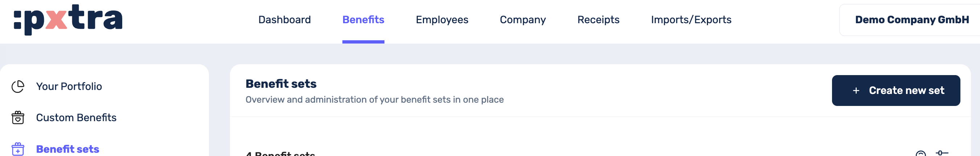Click the gift box heart icon

pos(17,118)
